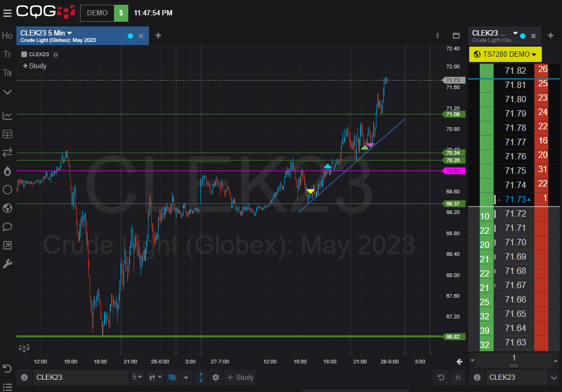
Task: Click the Study button in bottom toolbar
Action: 240,378
